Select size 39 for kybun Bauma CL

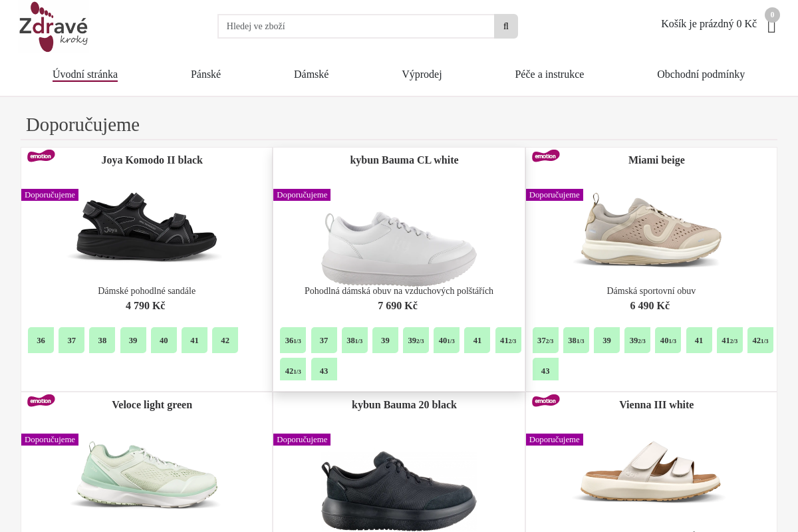click(x=385, y=340)
